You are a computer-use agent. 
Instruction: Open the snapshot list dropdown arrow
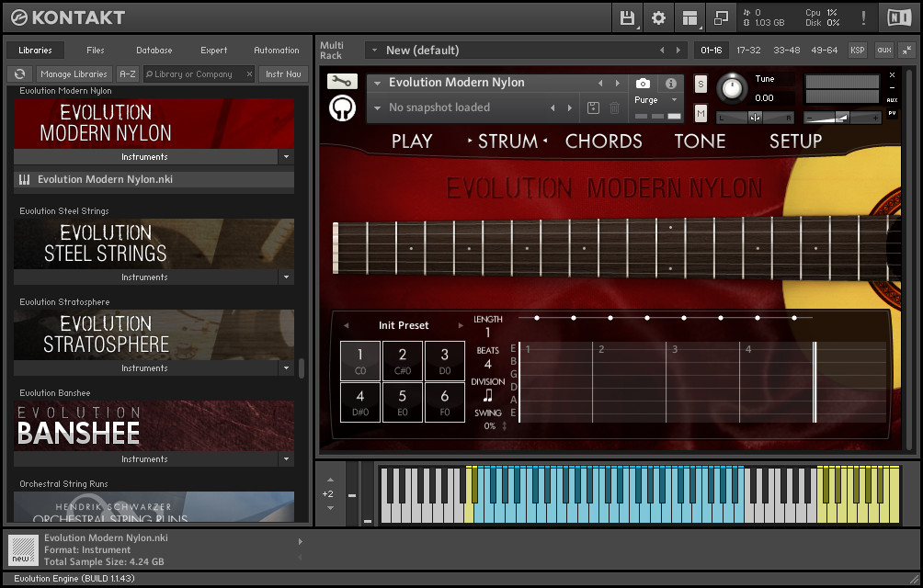[x=377, y=108]
